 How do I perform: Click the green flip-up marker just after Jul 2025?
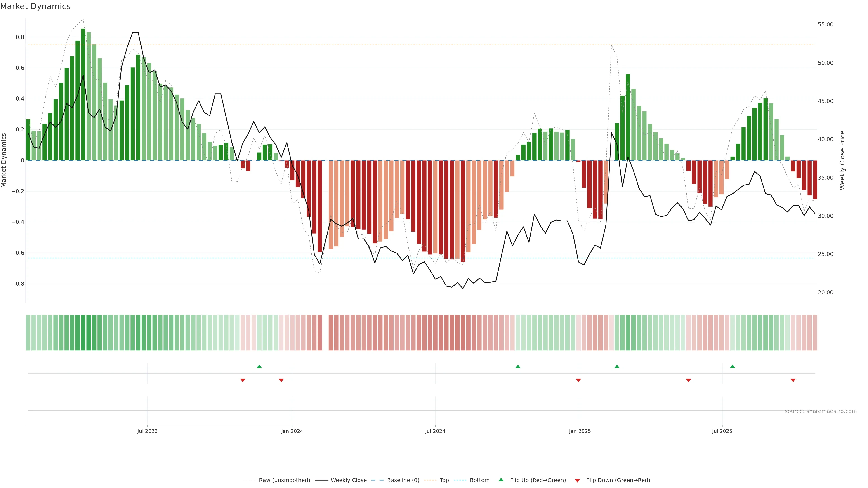(x=733, y=366)
